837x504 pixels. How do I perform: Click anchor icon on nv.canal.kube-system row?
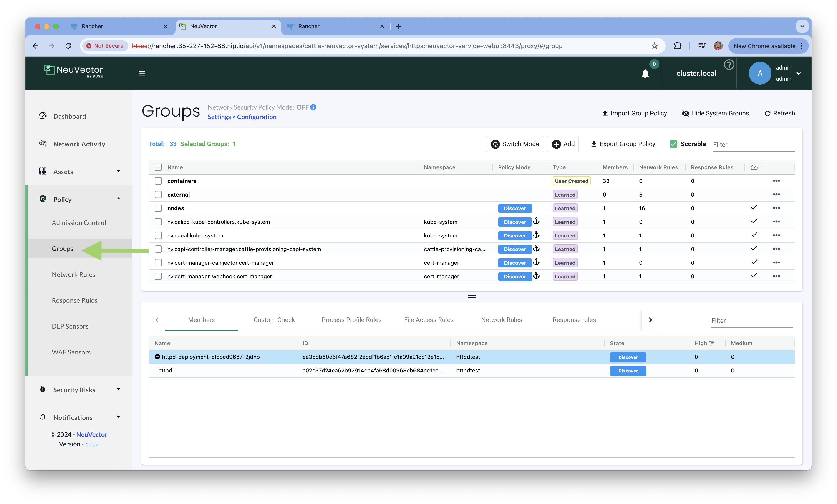click(x=536, y=235)
